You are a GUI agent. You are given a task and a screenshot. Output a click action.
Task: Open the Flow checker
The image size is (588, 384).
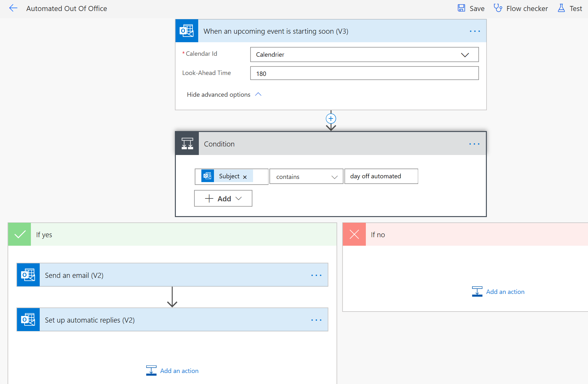(521, 9)
